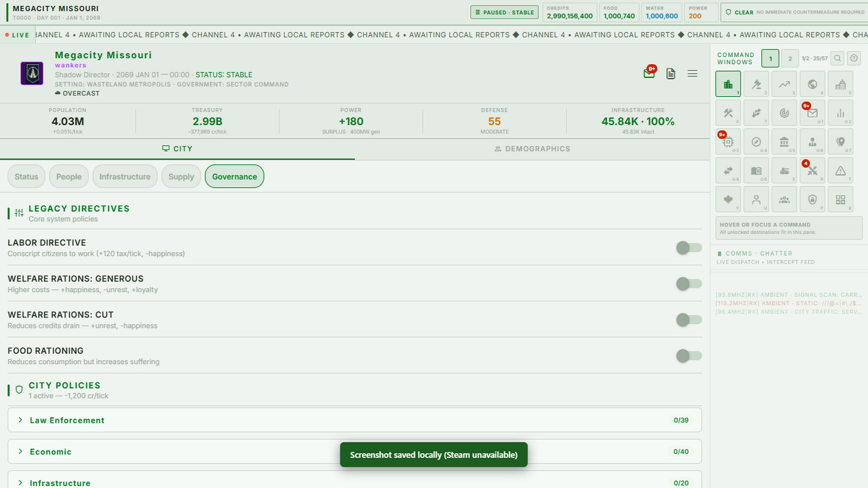This screenshot has height=488, width=868.
Task: Enable the Food Rationing switch
Action: point(689,356)
